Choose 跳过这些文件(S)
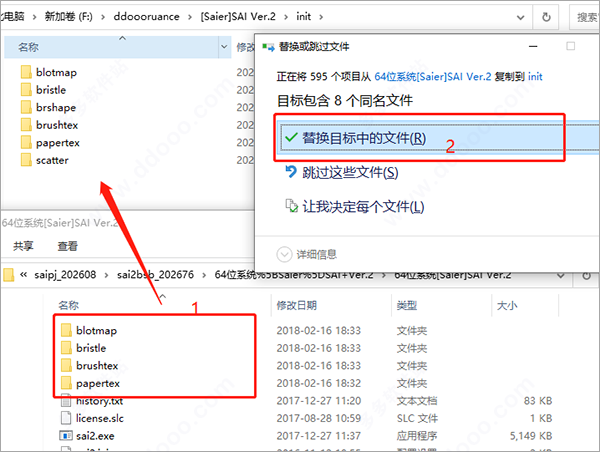This screenshot has height=452, width=600. pos(350,172)
